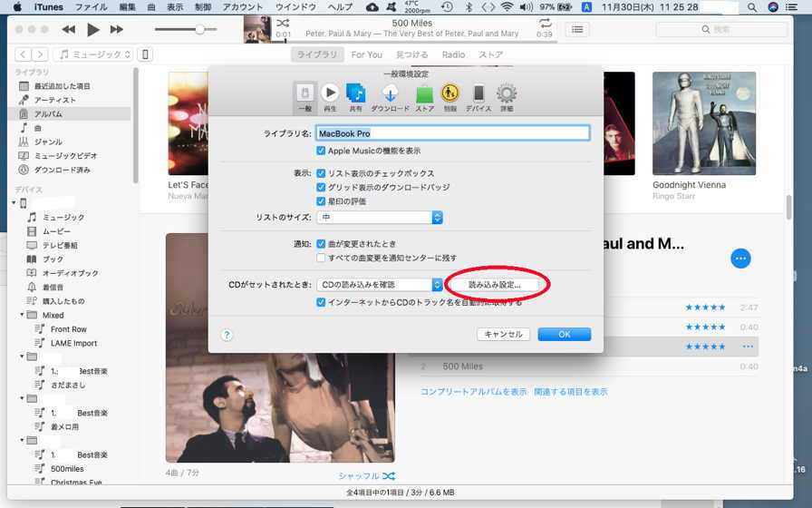Open the Restrictions (制限) preferences tab
812x508 pixels.
450,97
